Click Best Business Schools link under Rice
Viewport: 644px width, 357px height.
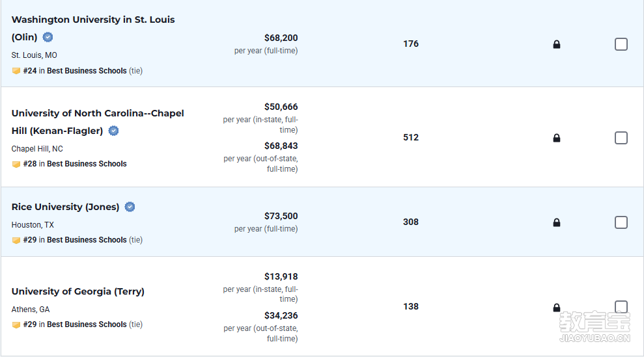(87, 240)
